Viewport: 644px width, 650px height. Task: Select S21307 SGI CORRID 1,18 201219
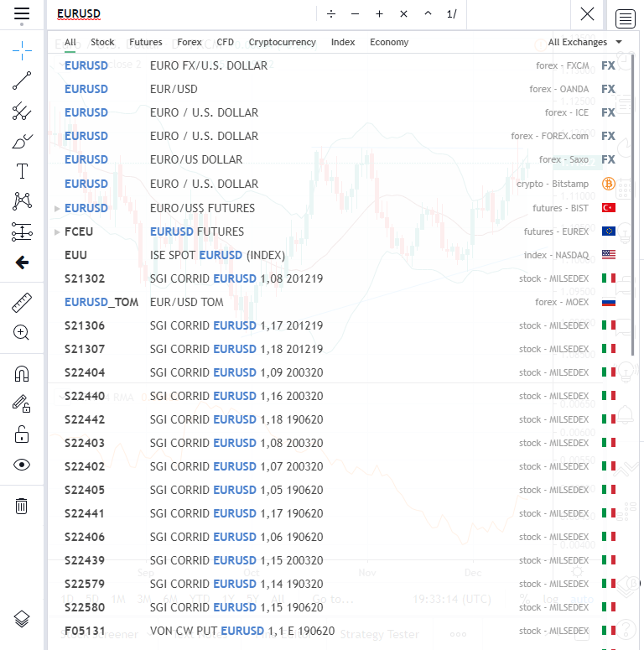(339, 349)
